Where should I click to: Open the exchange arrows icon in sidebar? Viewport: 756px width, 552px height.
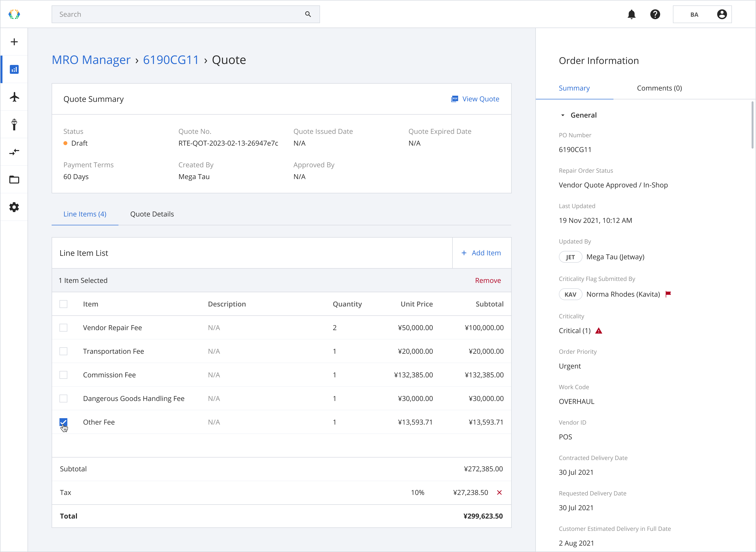tap(14, 152)
